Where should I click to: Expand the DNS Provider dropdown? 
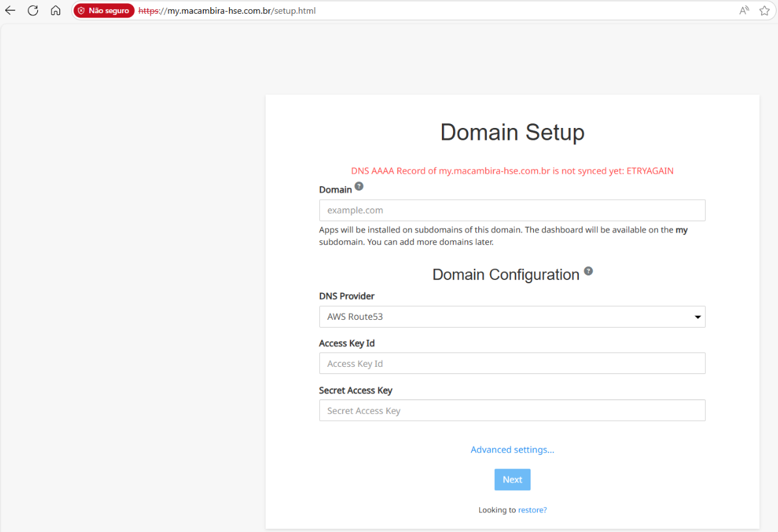click(x=512, y=317)
